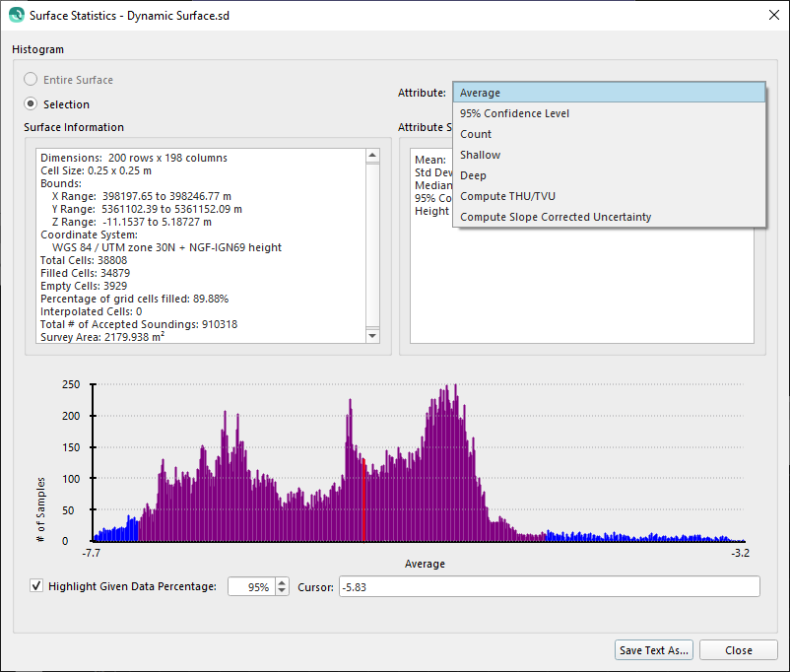Increase the data percentage with up arrow
Screen dimensions: 790x672
point(282,582)
